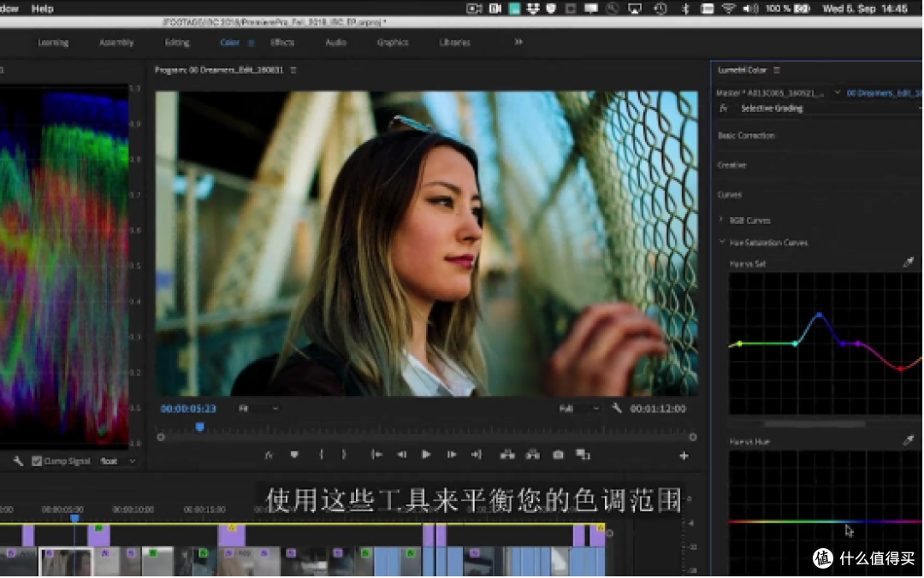The image size is (924, 578).
Task: Toggle the global FX mute button
Action: (269, 454)
